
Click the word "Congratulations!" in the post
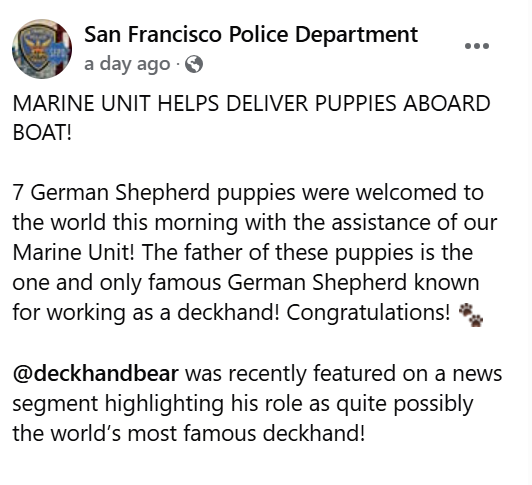368,313
